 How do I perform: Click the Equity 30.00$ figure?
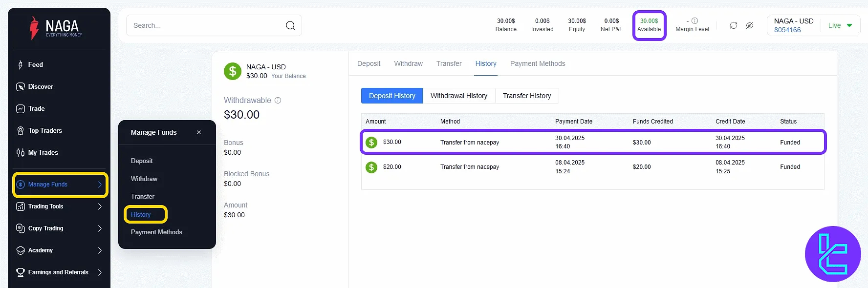[577, 21]
